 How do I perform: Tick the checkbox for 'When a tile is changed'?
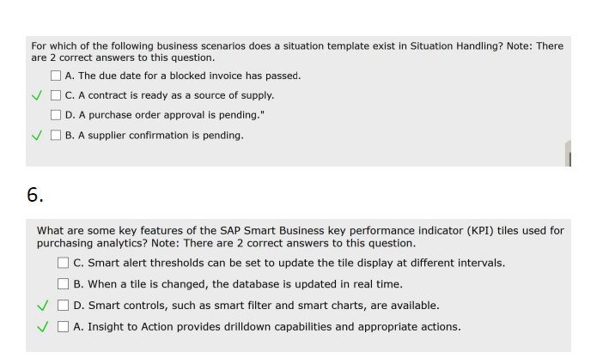[64, 284]
